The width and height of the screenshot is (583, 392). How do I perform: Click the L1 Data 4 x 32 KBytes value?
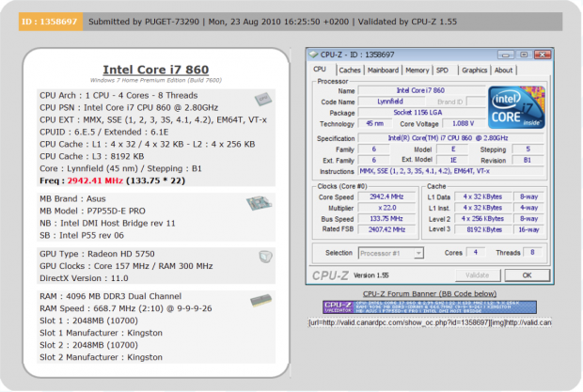(x=482, y=196)
